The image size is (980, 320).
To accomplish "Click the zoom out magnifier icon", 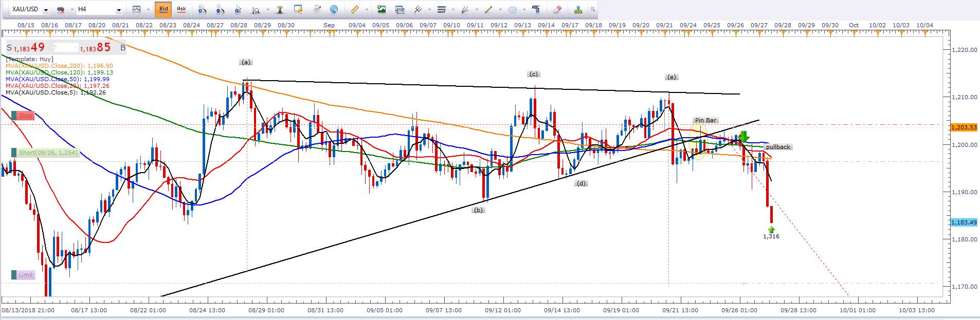I will [x=220, y=9].
